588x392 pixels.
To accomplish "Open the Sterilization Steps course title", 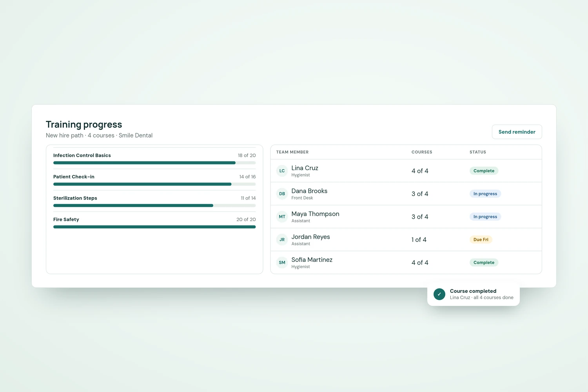I will point(75,198).
